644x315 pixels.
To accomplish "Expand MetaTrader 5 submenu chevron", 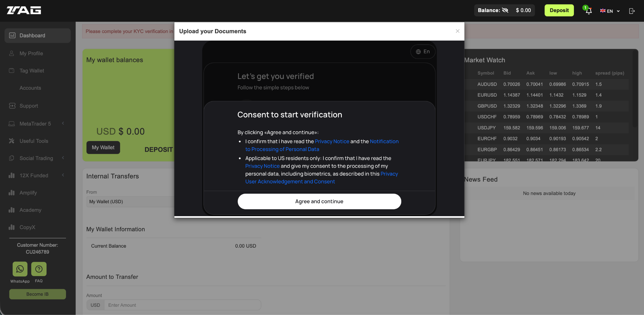I will coord(63,123).
